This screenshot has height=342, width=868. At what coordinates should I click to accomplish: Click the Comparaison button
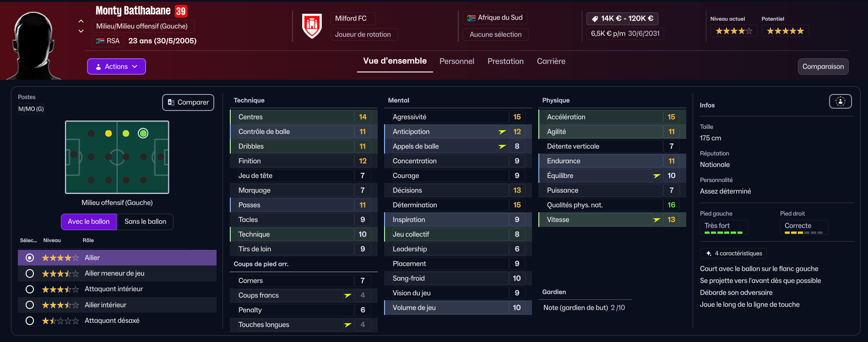pyautogui.click(x=823, y=66)
